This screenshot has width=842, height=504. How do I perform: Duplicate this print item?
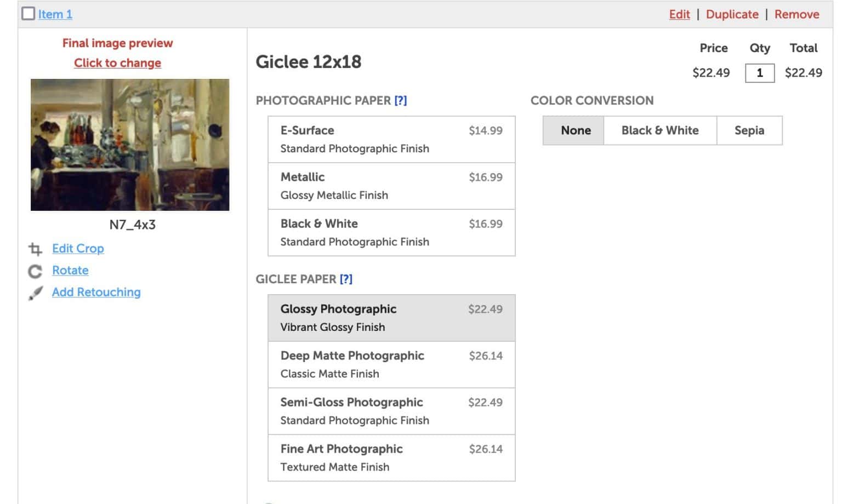(x=732, y=14)
